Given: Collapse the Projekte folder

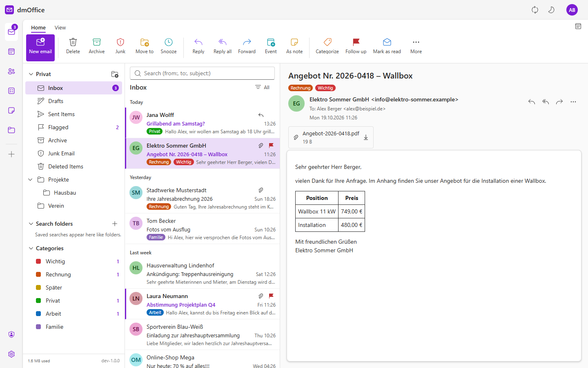Looking at the screenshot, I should 30,180.
